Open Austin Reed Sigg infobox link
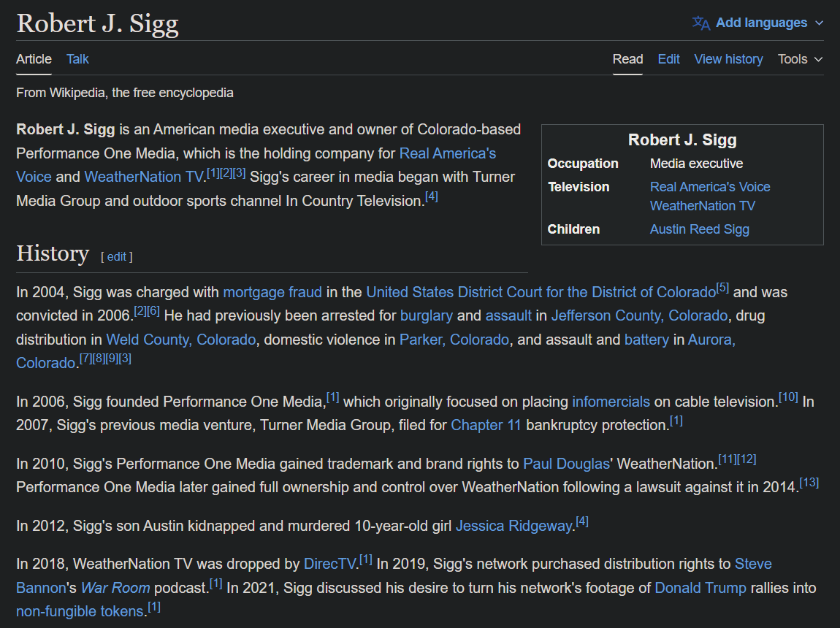The width and height of the screenshot is (840, 628). 699,229
